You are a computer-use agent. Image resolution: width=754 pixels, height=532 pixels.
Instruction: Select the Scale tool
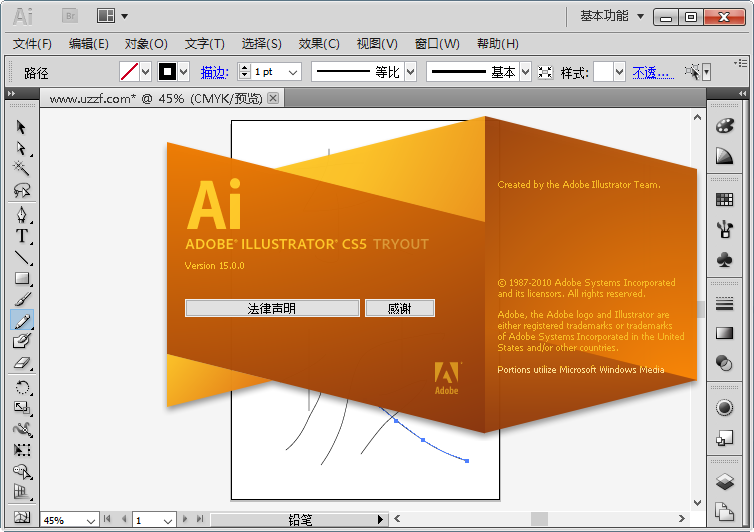[x=21, y=408]
